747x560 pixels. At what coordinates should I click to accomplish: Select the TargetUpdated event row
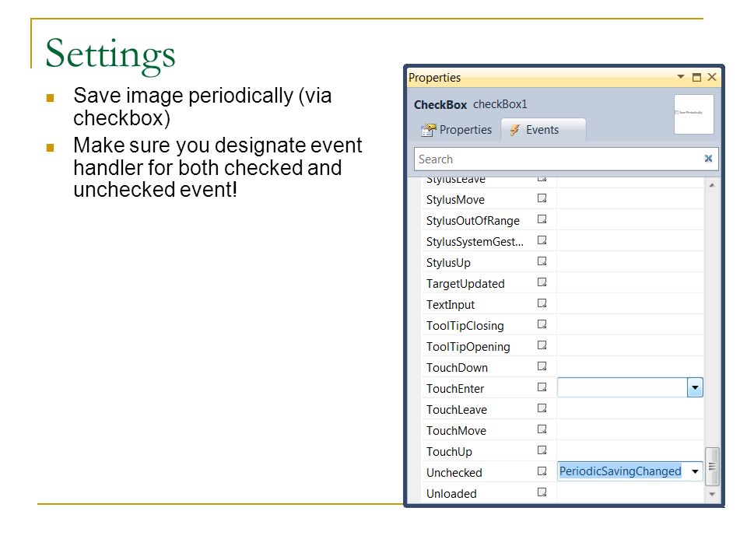pyautogui.click(x=562, y=283)
